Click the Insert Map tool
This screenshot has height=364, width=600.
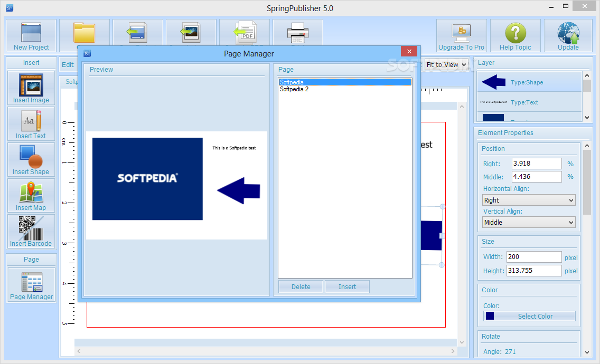pos(31,195)
